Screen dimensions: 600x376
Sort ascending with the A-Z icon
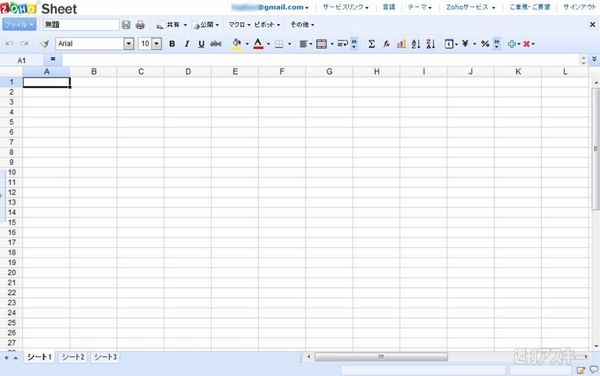pyautogui.click(x=416, y=44)
